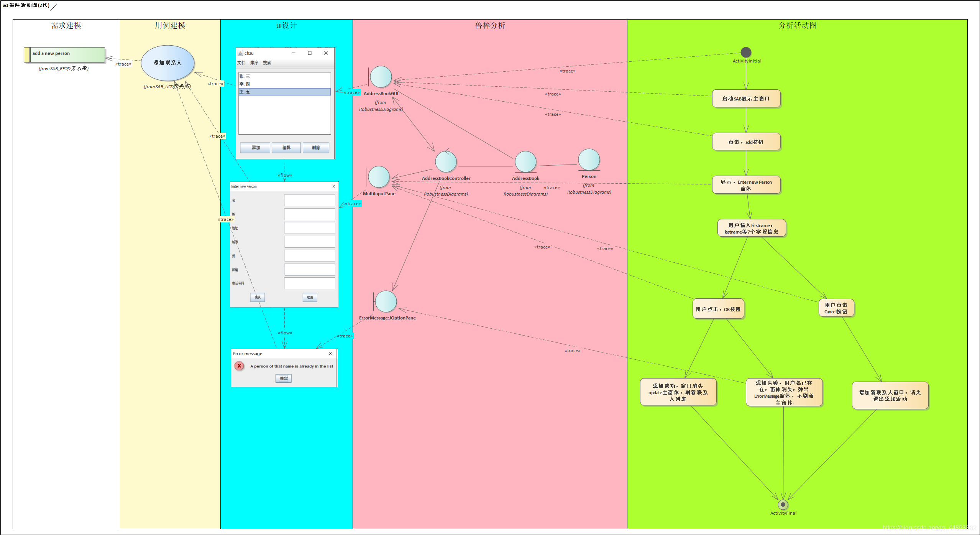Select the AddressBook entity icon
The height and width of the screenshot is (535, 980).
525,161
